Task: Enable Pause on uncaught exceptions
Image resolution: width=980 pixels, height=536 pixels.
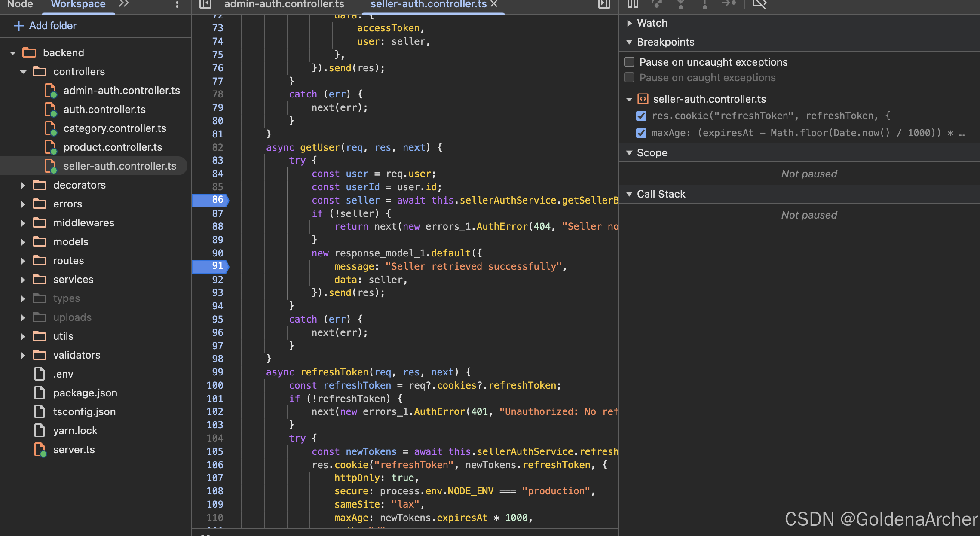Action: [x=629, y=62]
